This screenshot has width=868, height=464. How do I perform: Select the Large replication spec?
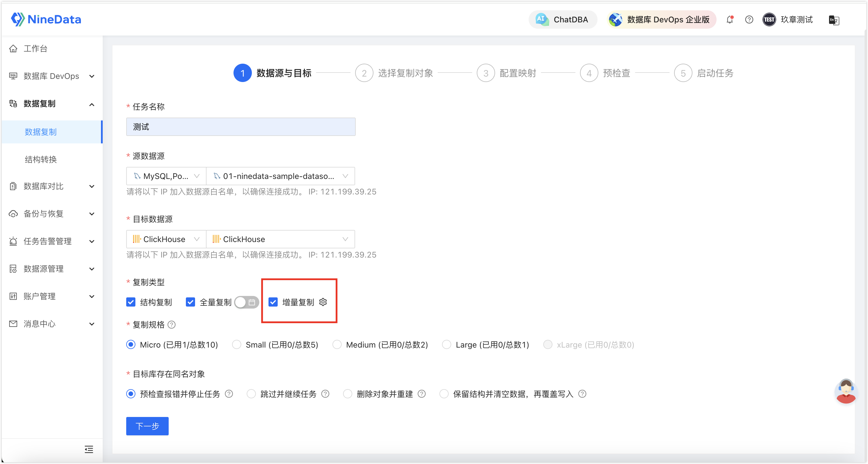pyautogui.click(x=446, y=344)
